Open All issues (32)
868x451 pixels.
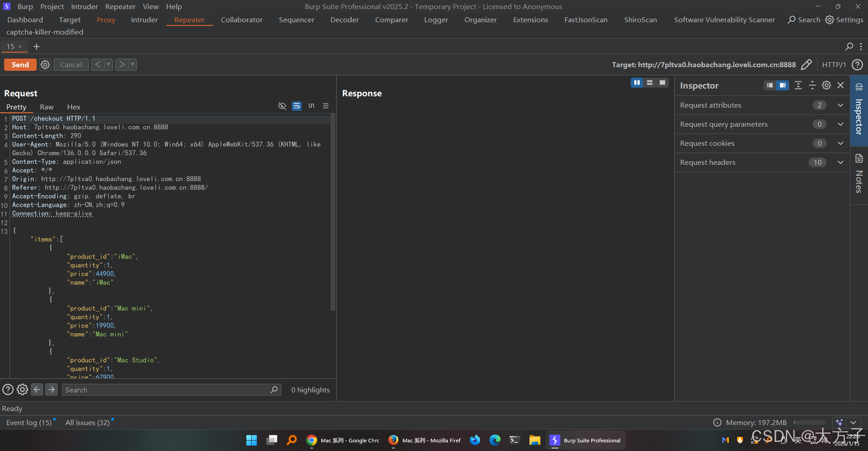[x=88, y=423]
